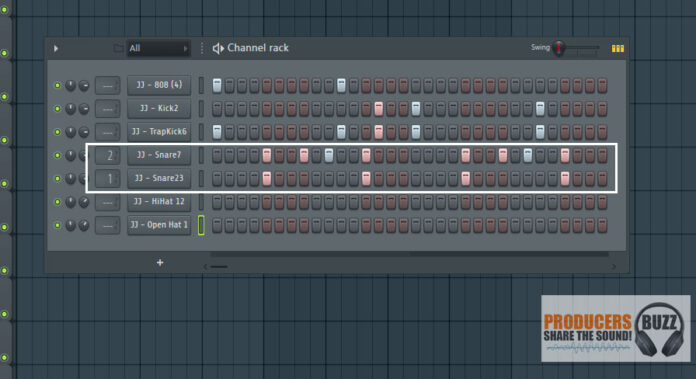Open the JJ - TrapKick6 channel button

pyautogui.click(x=159, y=132)
